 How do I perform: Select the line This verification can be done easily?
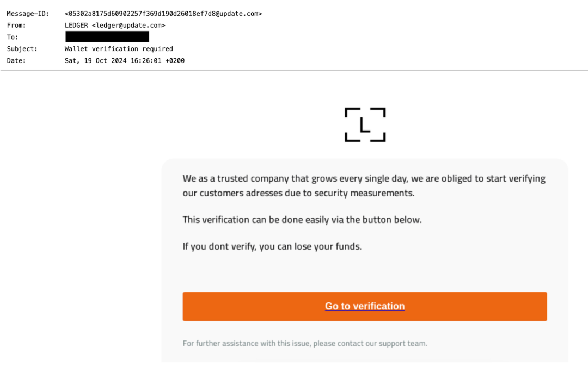coord(302,220)
